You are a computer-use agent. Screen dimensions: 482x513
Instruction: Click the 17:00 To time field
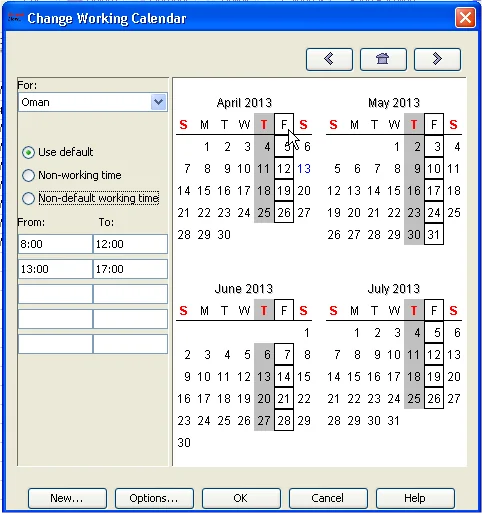pyautogui.click(x=130, y=269)
